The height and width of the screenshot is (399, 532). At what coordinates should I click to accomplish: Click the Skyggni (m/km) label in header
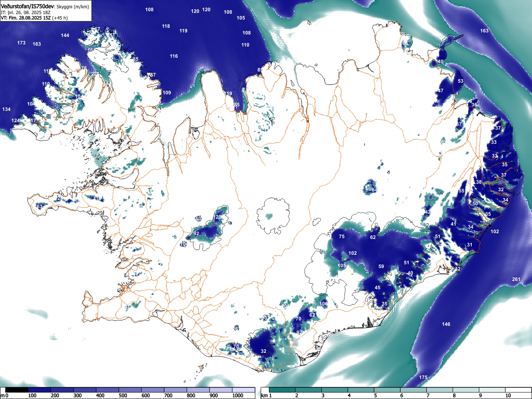point(73,7)
